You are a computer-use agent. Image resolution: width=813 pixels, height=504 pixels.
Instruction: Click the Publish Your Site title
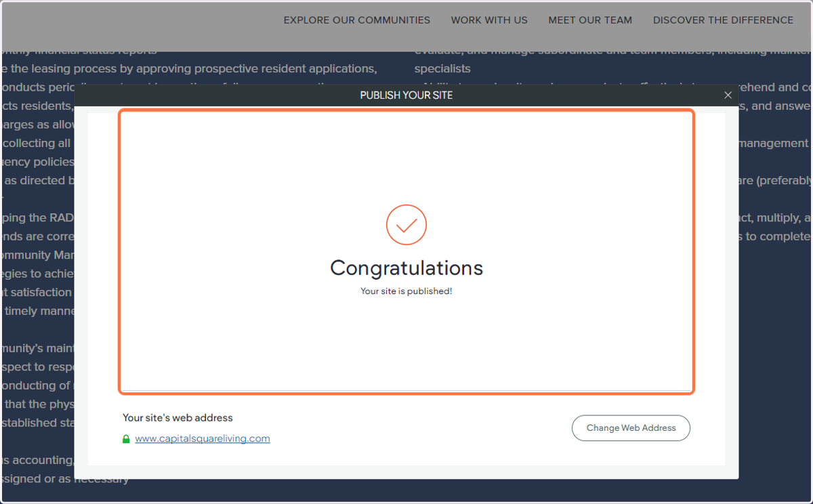click(x=406, y=96)
